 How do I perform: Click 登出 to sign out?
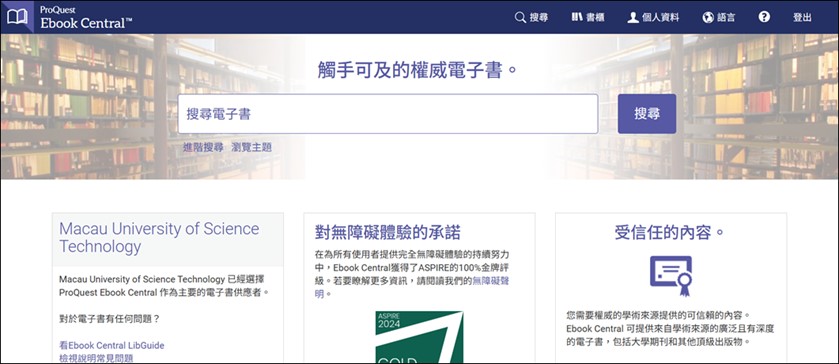click(x=802, y=17)
